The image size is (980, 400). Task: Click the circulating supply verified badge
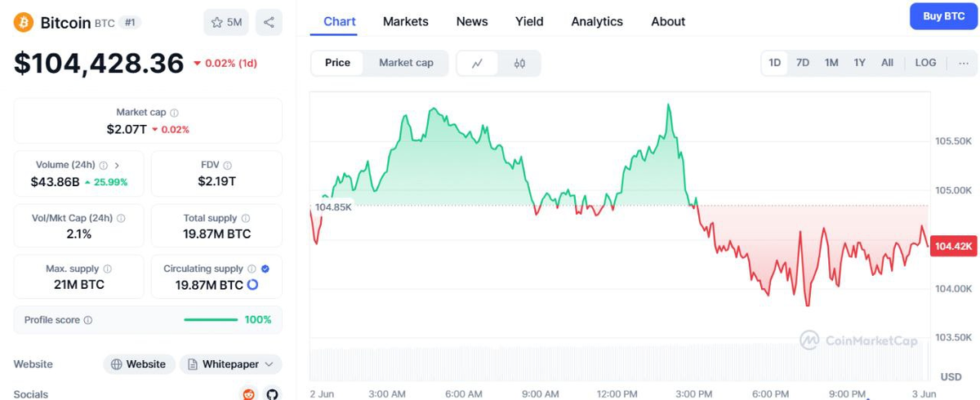(265, 269)
